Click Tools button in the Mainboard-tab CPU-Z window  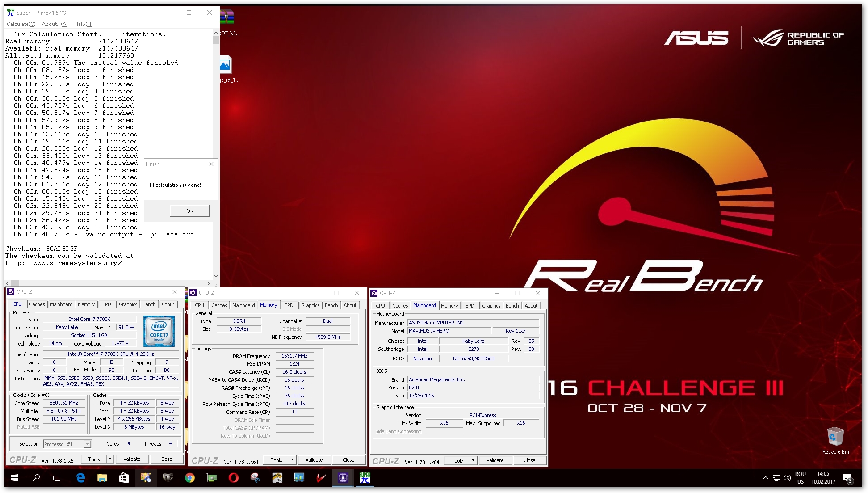tap(457, 460)
